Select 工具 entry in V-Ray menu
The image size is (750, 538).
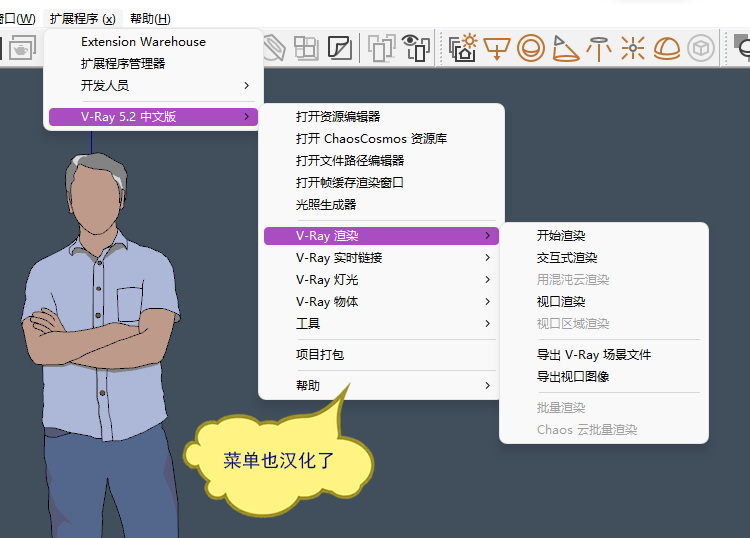click(x=381, y=324)
